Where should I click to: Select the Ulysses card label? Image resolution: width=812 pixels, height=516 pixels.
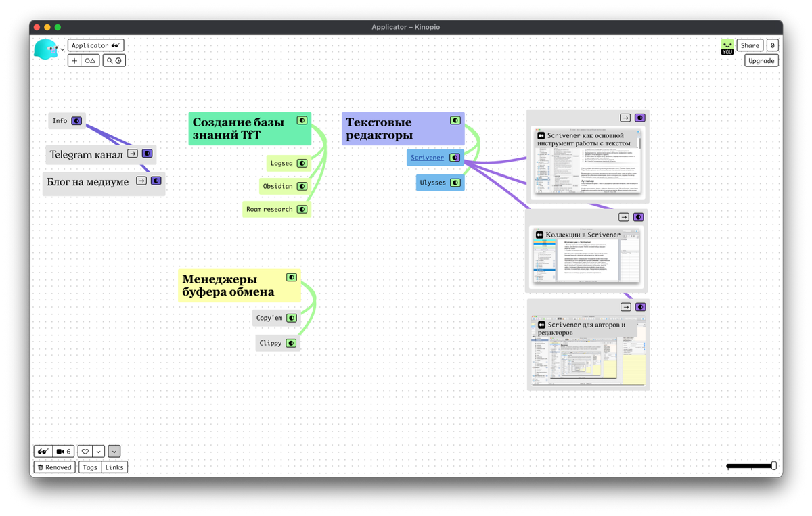433,183
